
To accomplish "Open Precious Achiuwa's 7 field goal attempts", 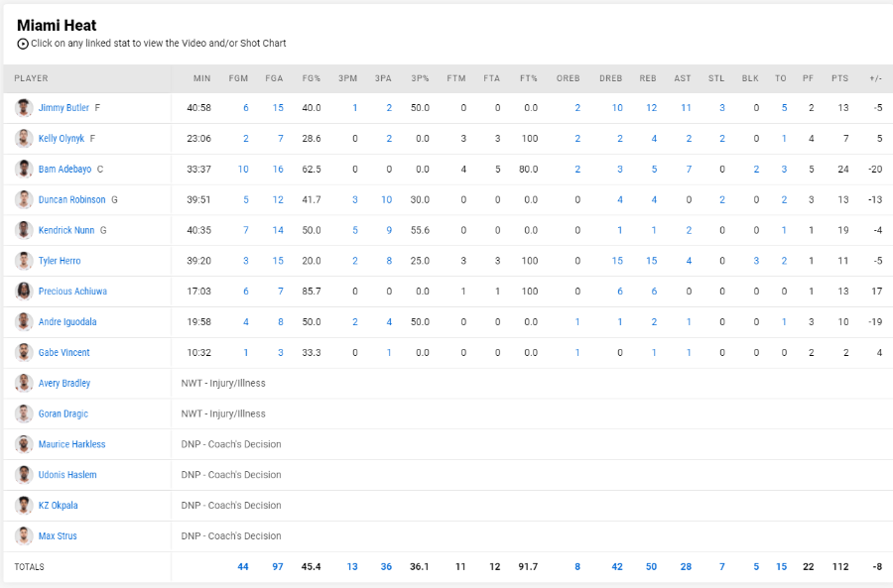I will (x=281, y=292).
